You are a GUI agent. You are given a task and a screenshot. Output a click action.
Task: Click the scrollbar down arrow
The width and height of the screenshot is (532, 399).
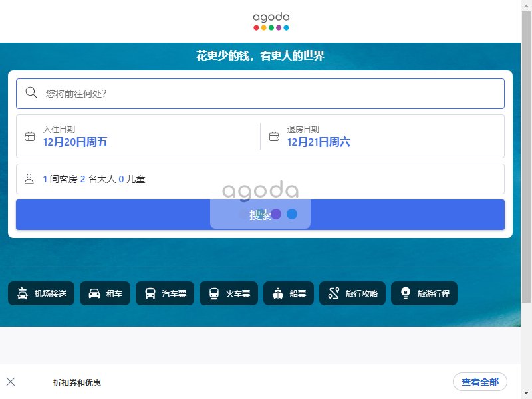526,393
